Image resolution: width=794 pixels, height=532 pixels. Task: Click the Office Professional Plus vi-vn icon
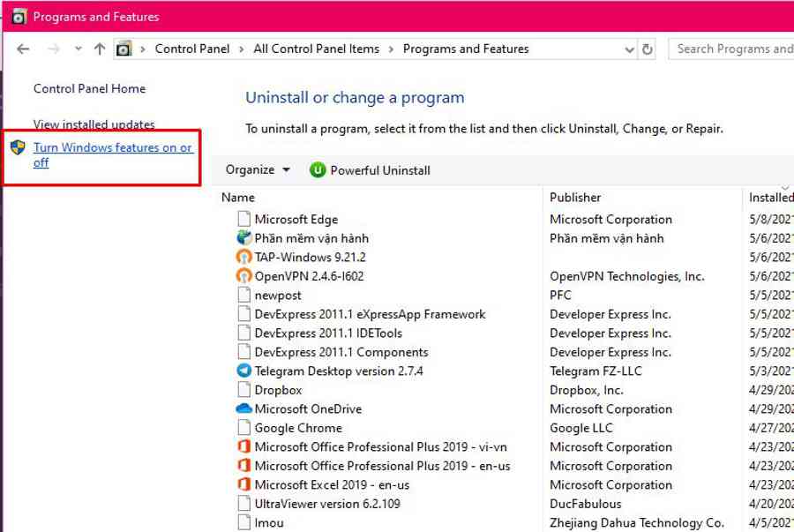pyautogui.click(x=244, y=446)
